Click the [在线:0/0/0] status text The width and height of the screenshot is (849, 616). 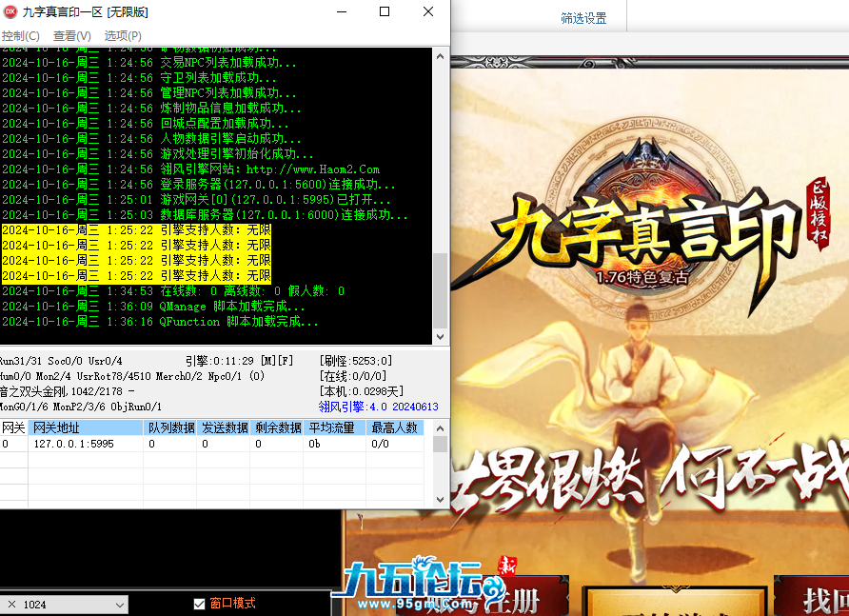tap(353, 376)
